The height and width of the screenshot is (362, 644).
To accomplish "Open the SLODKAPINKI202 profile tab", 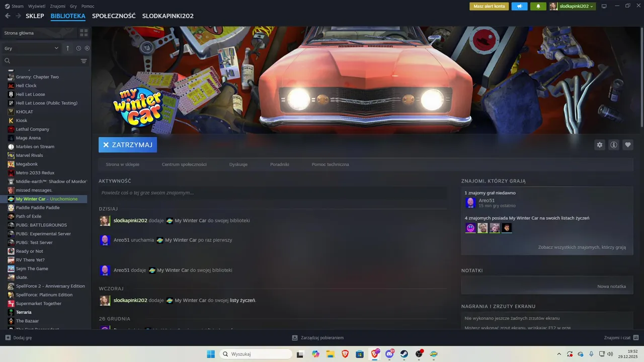I will point(168,16).
